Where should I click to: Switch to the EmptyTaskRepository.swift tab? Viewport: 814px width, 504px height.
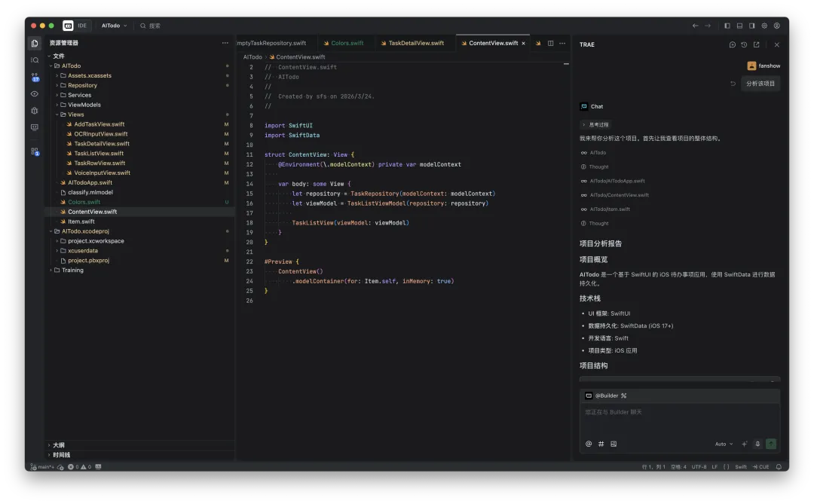(x=271, y=43)
